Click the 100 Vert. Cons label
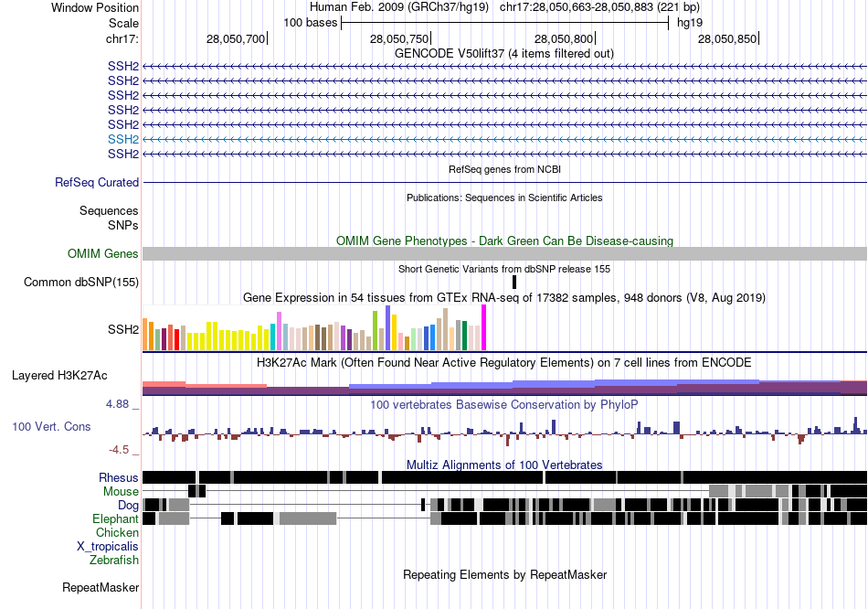 [x=51, y=427]
